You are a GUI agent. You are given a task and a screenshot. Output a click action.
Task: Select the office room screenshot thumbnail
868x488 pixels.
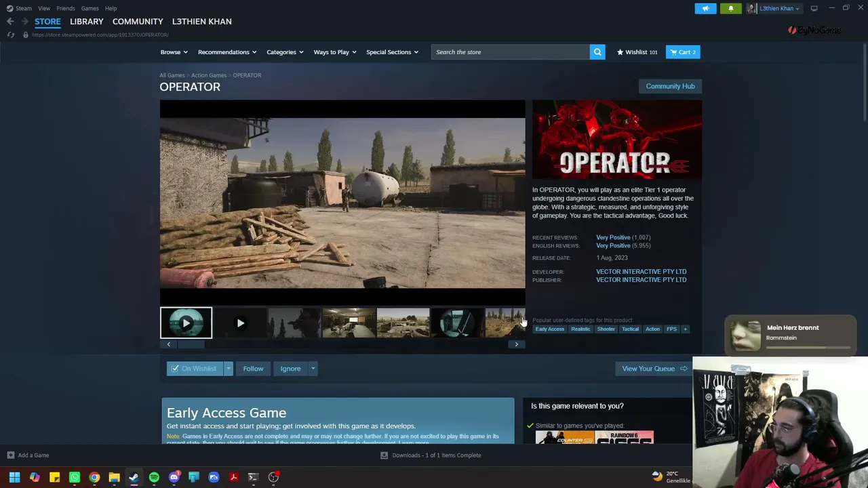click(x=349, y=323)
